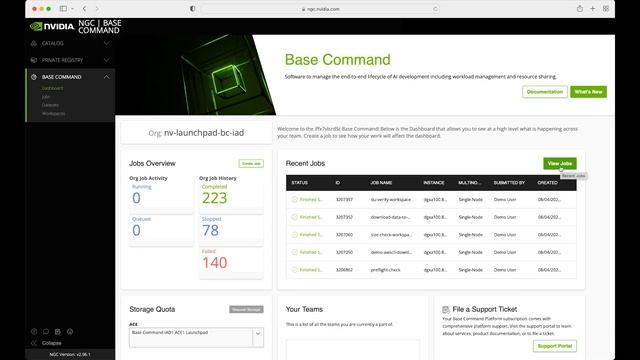Click org name nv-launchpad-bc-iad
This screenshot has height=360, width=640.
(204, 133)
